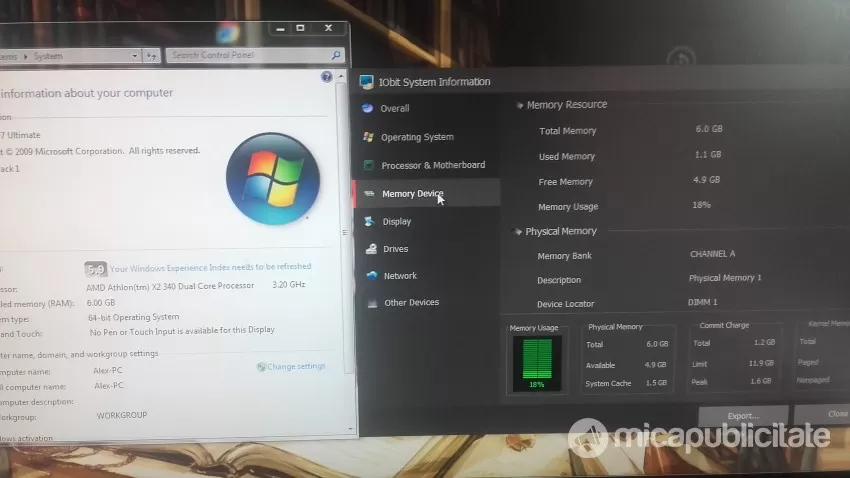Viewport: 850px width, 478px height.
Task: Click the 6.00 GB installed RAM value
Action: [x=100, y=303]
